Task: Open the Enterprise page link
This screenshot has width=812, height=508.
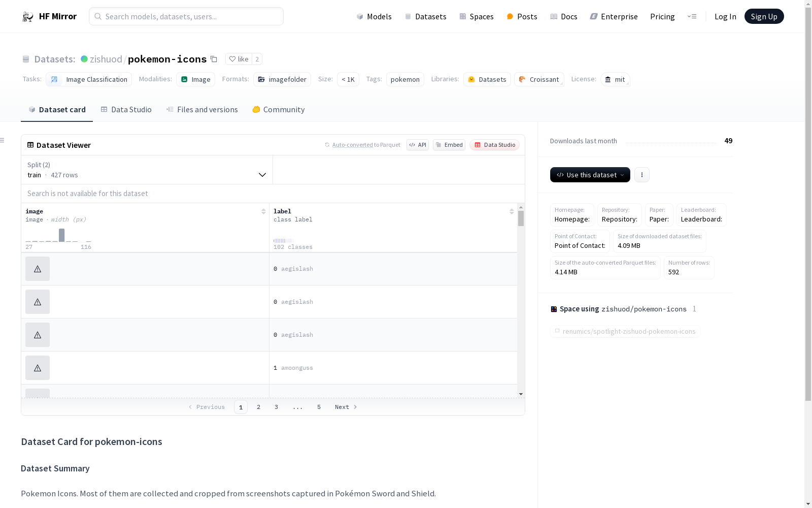Action: click(614, 16)
